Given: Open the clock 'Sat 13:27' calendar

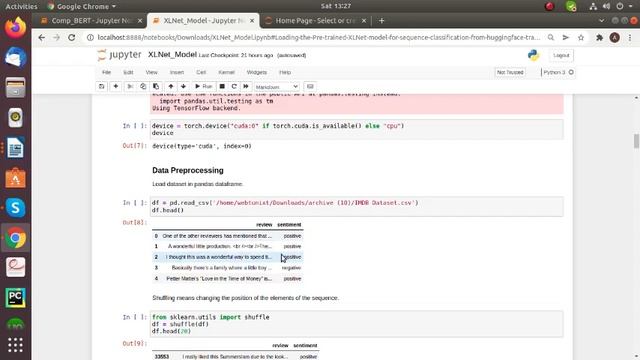Looking at the screenshot, I should click(x=336, y=6).
